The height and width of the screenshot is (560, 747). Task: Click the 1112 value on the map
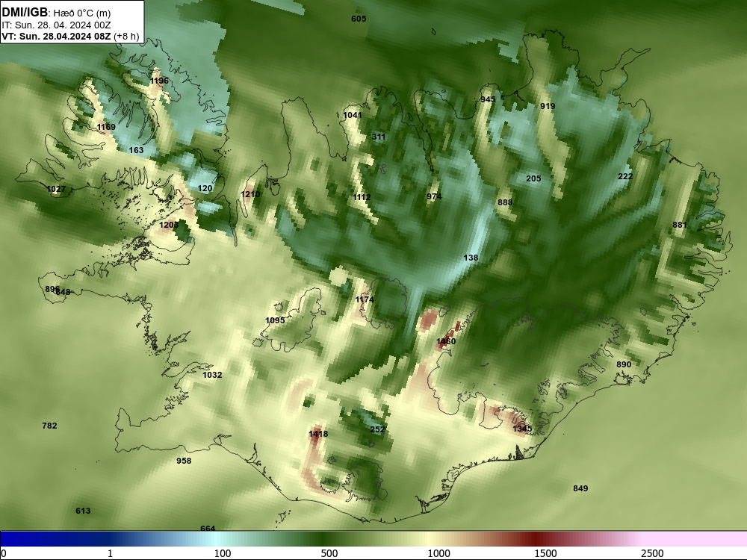(x=362, y=196)
